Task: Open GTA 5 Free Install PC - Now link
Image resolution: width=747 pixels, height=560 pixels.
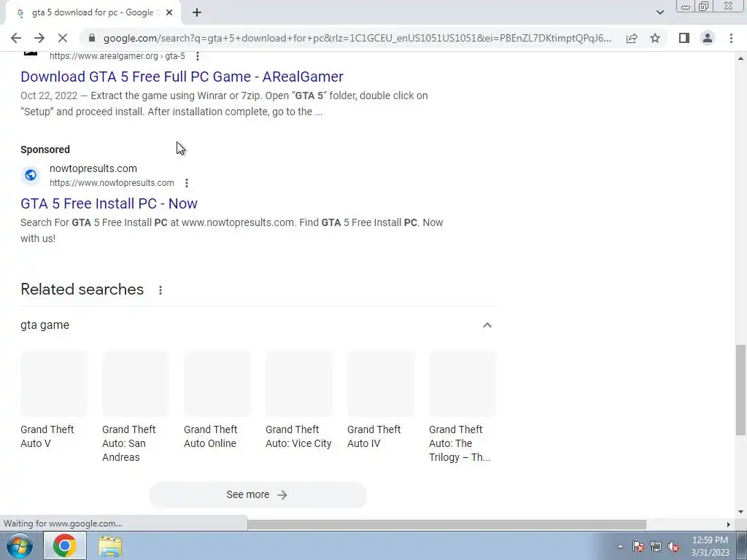Action: (109, 203)
